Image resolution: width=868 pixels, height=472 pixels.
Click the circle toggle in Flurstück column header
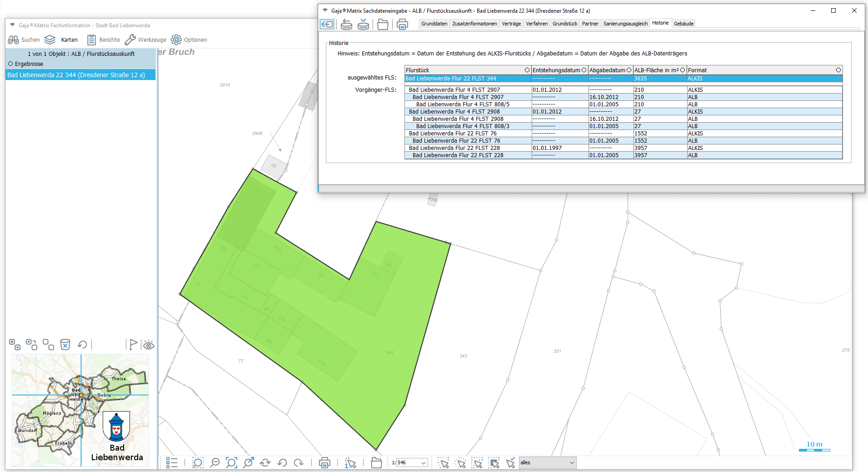click(x=527, y=70)
